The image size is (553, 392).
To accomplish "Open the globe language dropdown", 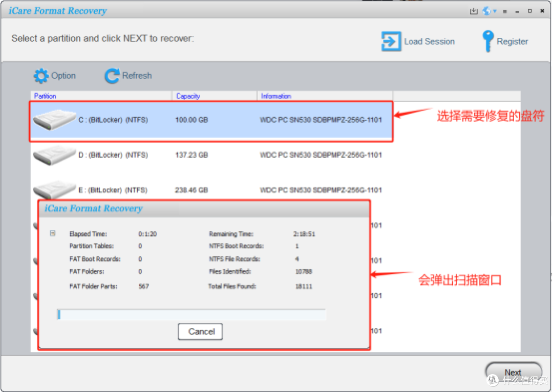I will (490, 11).
